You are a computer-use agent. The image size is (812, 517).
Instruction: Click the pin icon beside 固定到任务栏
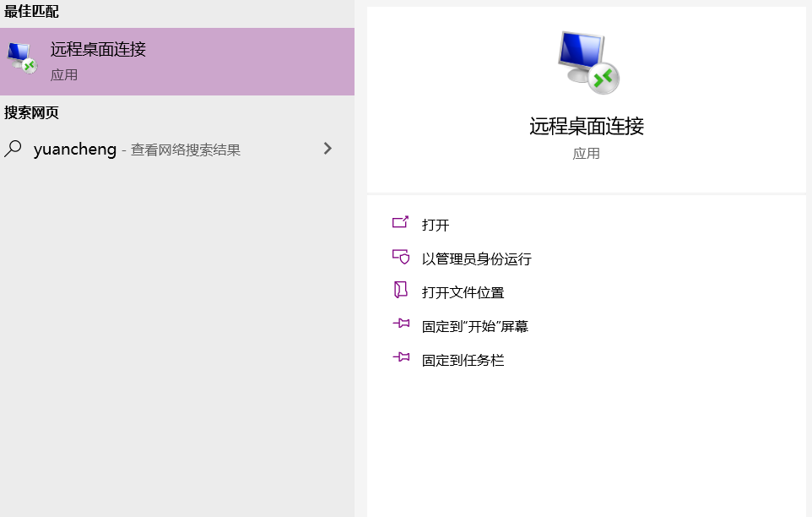coord(401,357)
